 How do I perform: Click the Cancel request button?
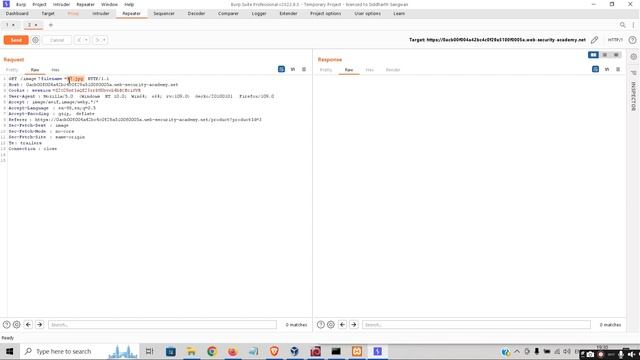coord(57,40)
